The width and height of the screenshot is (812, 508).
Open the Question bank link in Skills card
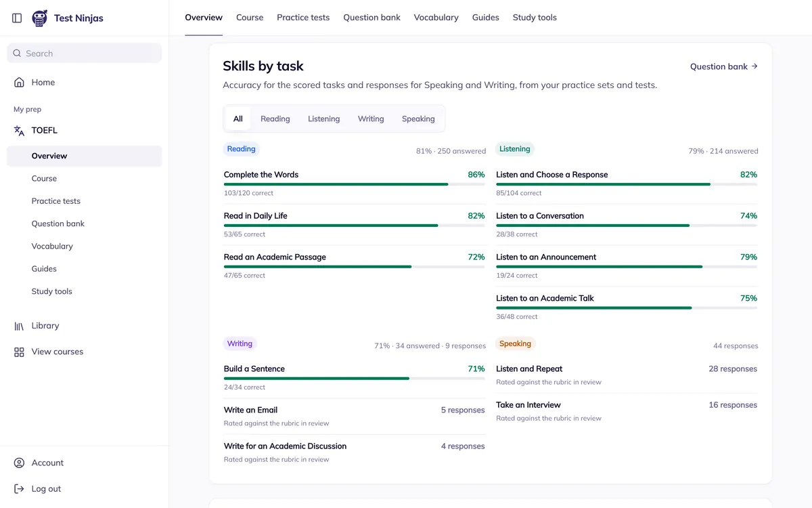[x=724, y=66]
